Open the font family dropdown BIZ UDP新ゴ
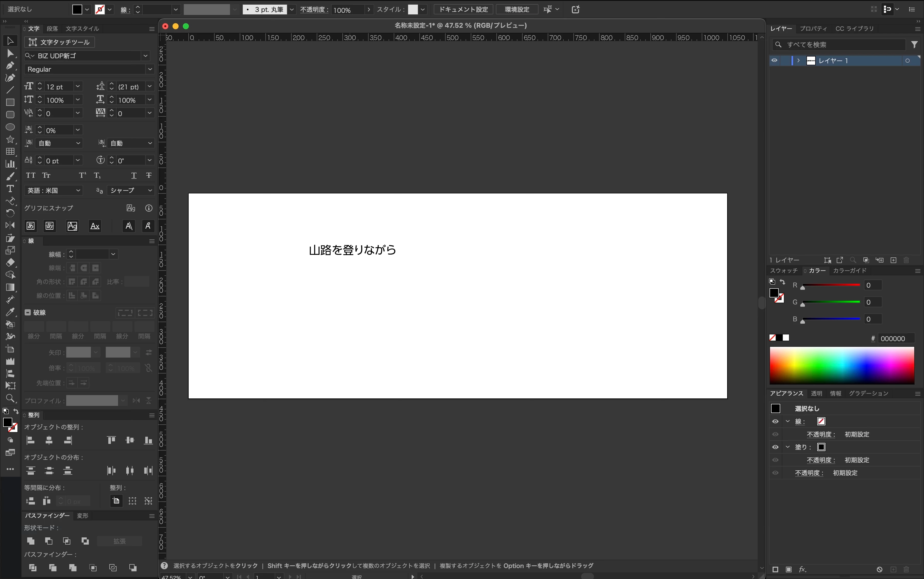This screenshot has height=579, width=924. click(145, 56)
